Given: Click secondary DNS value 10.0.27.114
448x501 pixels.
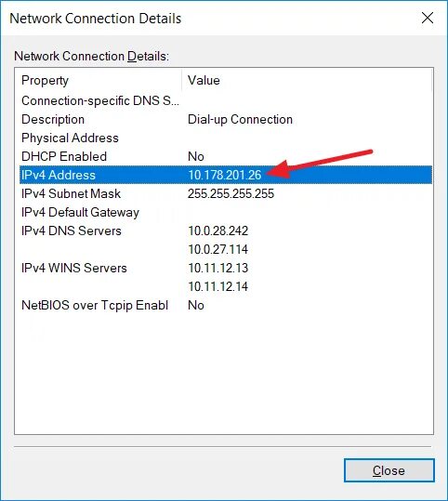Looking at the screenshot, I should click(217, 249).
